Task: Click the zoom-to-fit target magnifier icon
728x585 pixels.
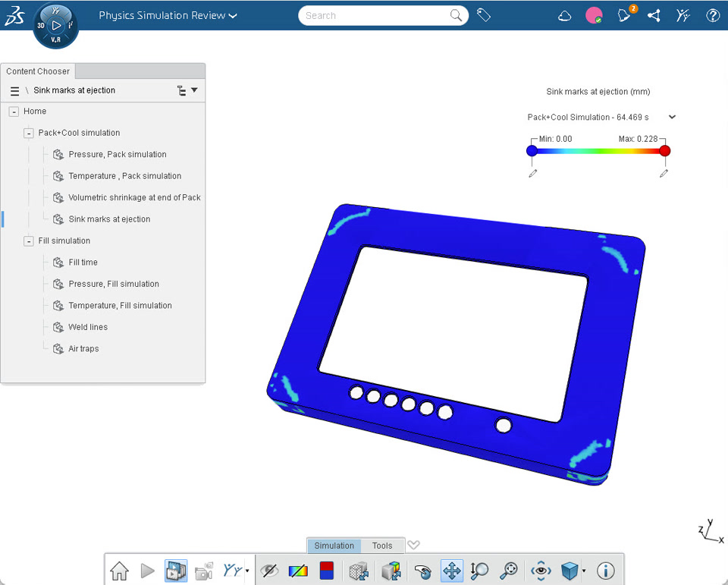Action: [x=509, y=571]
